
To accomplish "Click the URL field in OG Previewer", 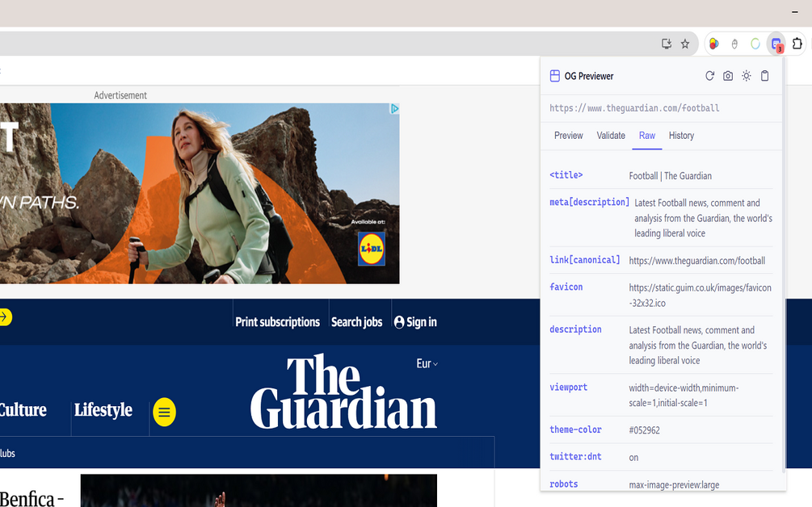I will [661, 108].
